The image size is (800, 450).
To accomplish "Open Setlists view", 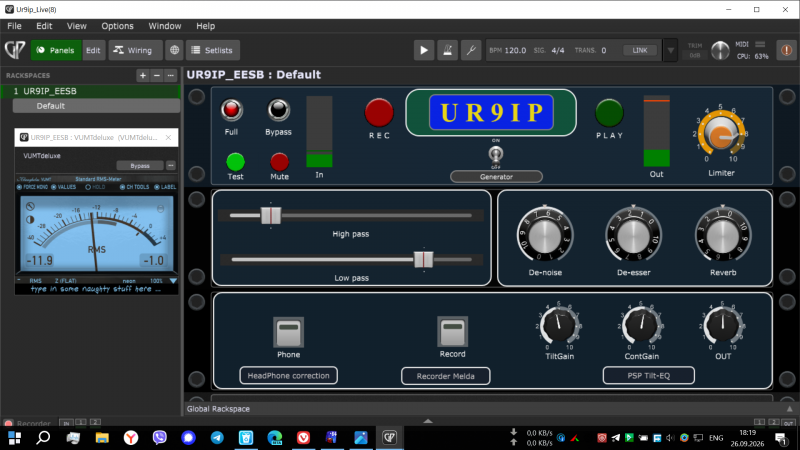I will click(212, 50).
